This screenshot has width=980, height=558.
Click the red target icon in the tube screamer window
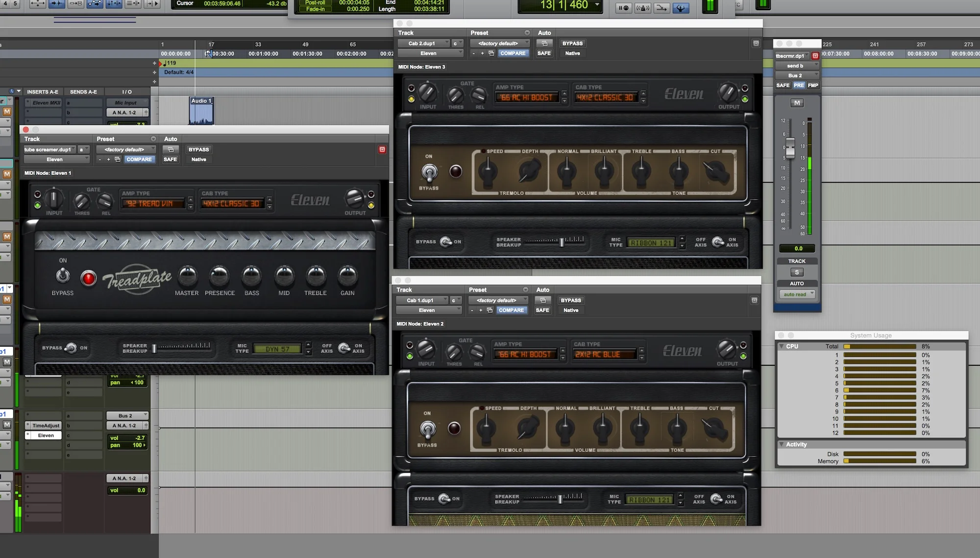tap(382, 150)
